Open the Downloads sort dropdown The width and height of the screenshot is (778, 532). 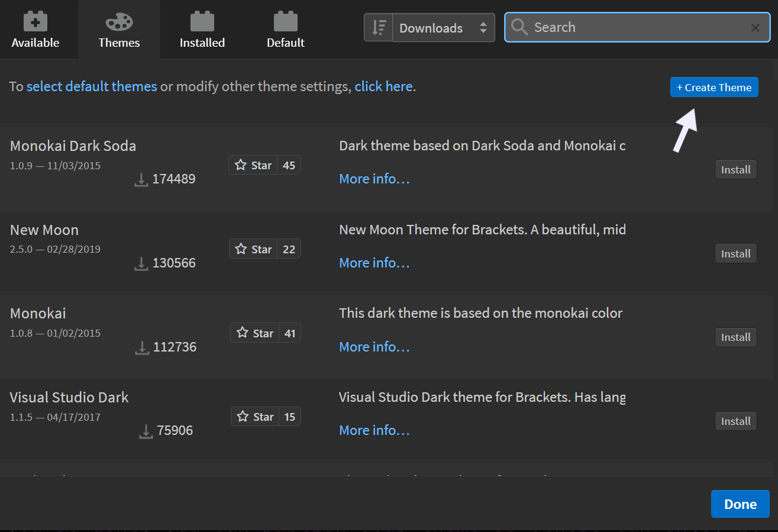click(444, 28)
